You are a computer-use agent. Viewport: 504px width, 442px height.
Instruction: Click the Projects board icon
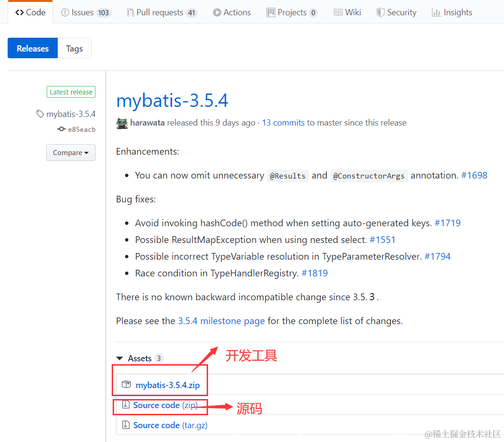click(271, 12)
